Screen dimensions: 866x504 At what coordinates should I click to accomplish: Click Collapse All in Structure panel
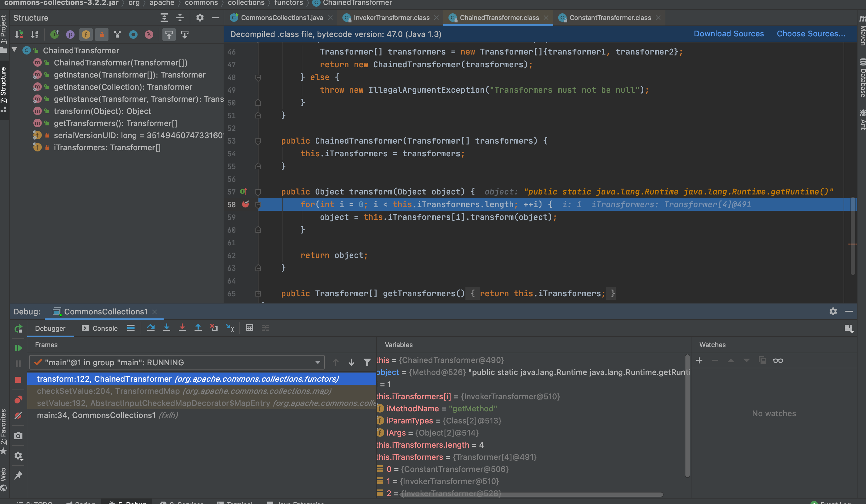coord(180,18)
